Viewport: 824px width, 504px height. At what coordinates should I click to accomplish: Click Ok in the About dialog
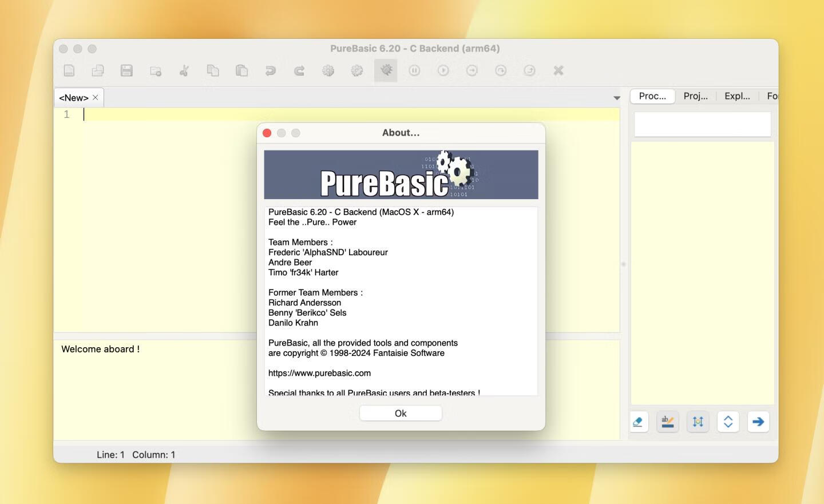tap(401, 413)
